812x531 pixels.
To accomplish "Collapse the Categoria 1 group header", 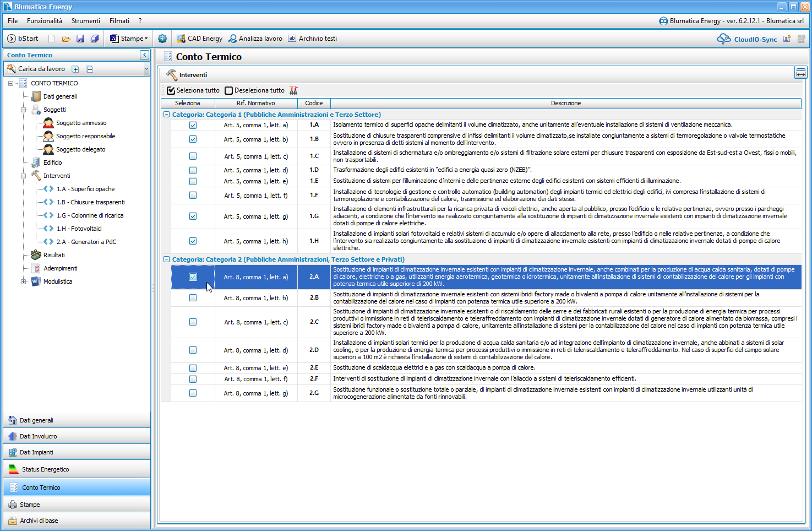I will pyautogui.click(x=166, y=115).
